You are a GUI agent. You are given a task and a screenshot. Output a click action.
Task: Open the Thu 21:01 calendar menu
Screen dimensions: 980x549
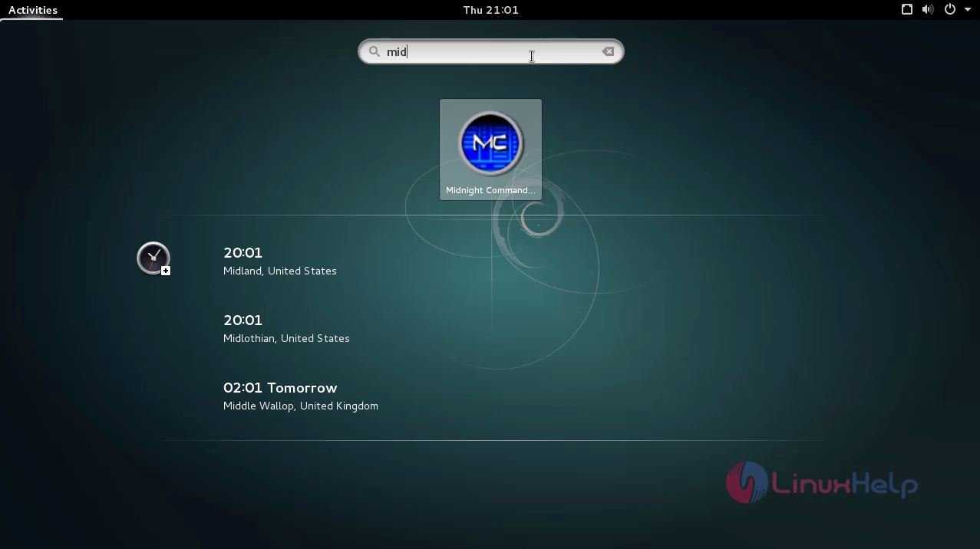[490, 10]
